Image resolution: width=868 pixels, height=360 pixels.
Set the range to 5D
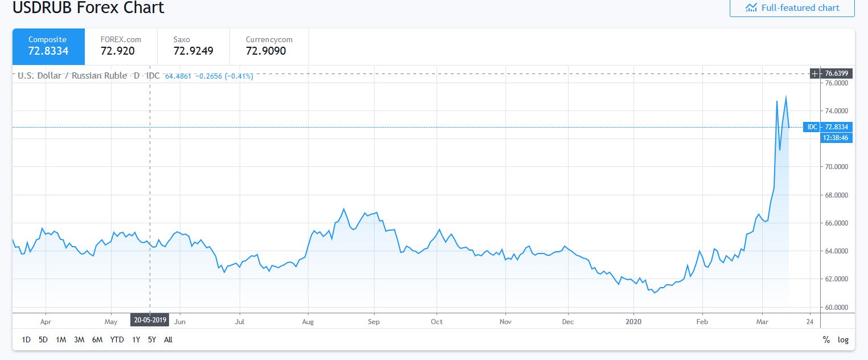43,340
